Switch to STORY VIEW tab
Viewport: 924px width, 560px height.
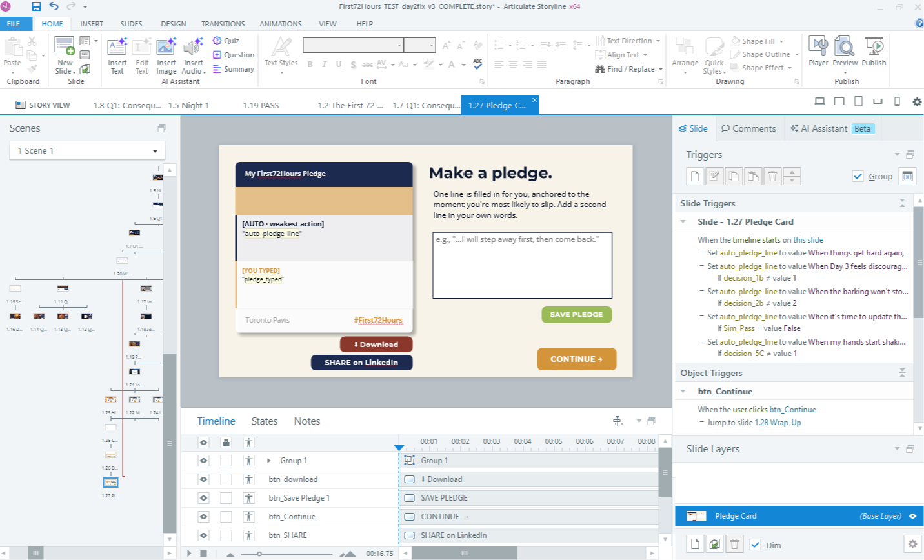[43, 105]
